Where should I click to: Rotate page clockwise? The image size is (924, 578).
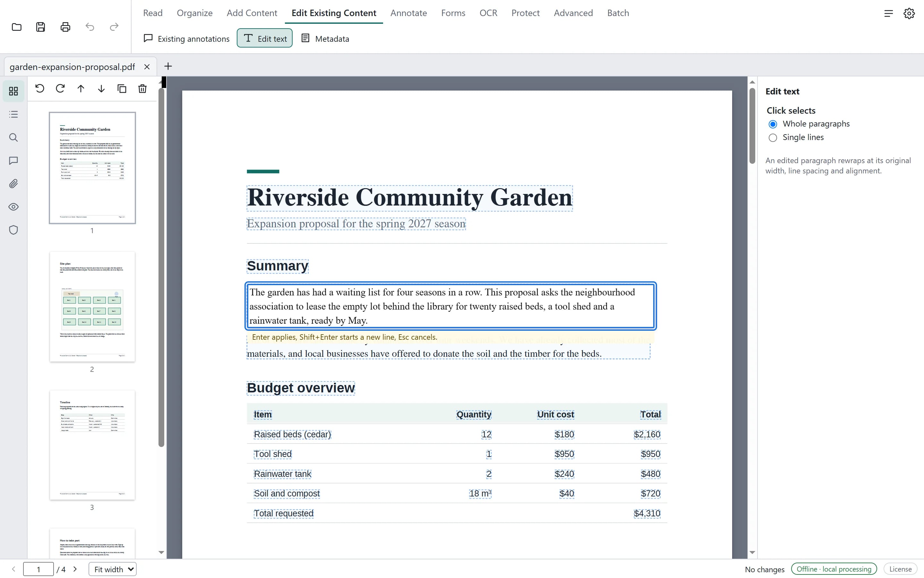[x=60, y=89]
